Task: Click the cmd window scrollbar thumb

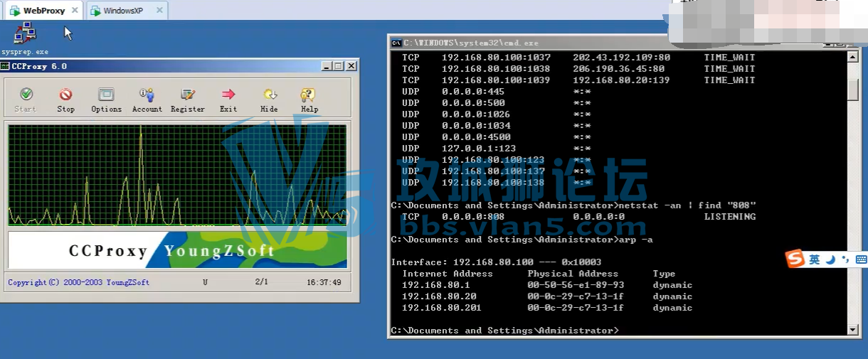Action: click(x=853, y=90)
